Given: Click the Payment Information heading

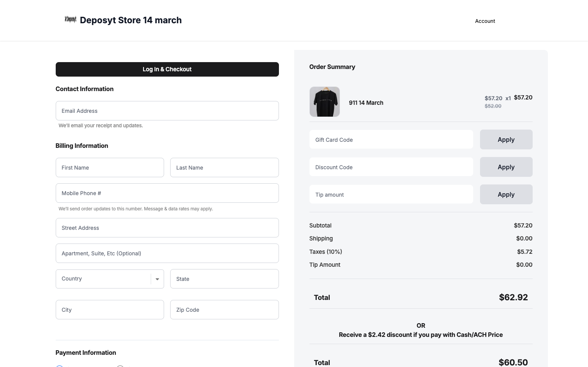Looking at the screenshot, I should pos(86,353).
